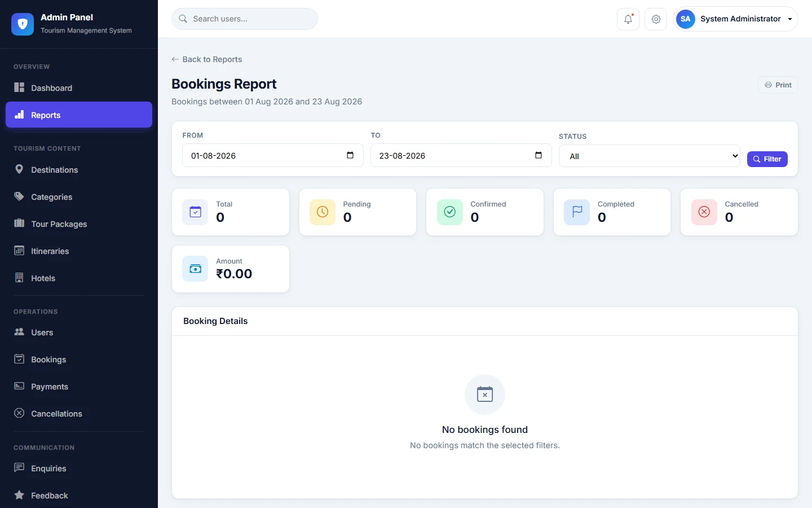Click the Amount cash icon

pyautogui.click(x=196, y=269)
